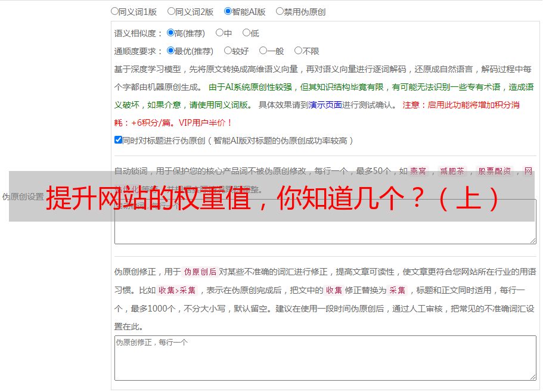The width and height of the screenshot is (543, 392).
Task: Set 通顺度要求 to 一般
Action: [263, 51]
